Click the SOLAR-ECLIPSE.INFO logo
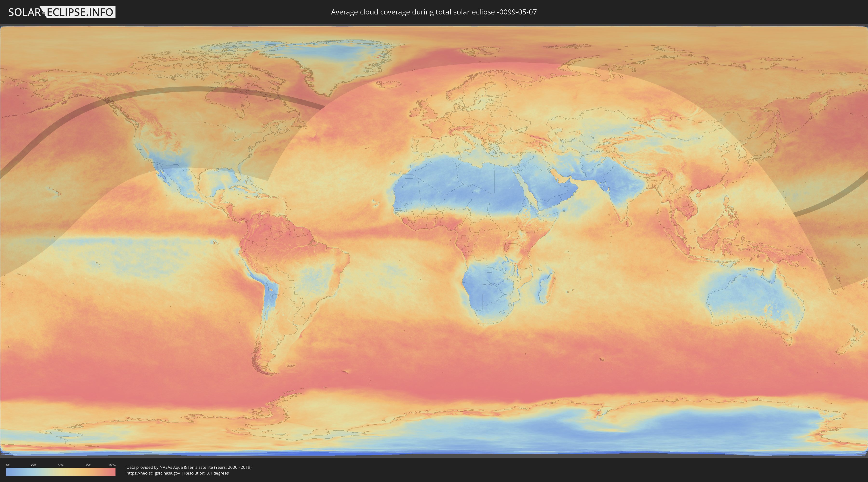 pyautogui.click(x=62, y=12)
